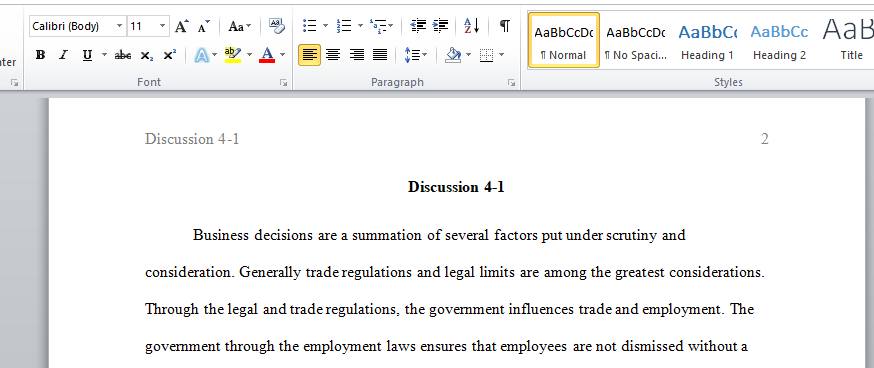Toggle Underline formatting
874x368 pixels.
[x=87, y=55]
